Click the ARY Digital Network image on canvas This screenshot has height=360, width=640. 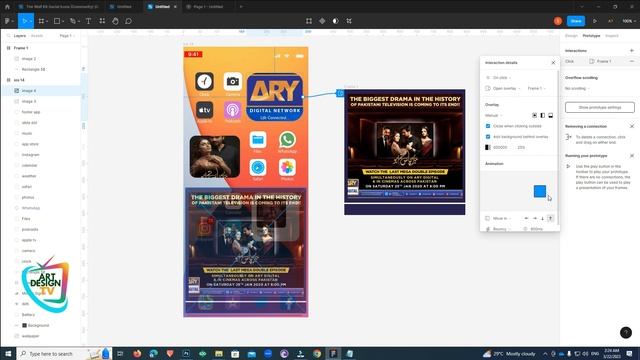[275, 97]
